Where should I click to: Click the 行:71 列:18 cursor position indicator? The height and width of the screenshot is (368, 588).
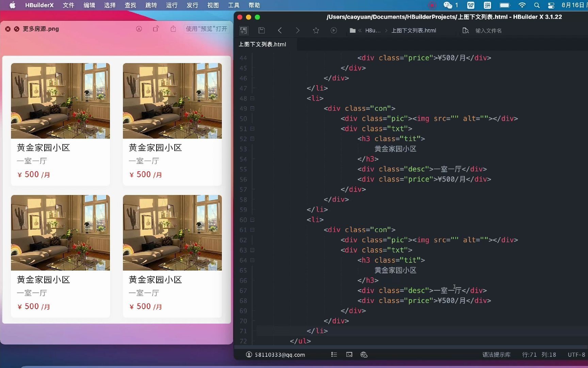point(539,355)
